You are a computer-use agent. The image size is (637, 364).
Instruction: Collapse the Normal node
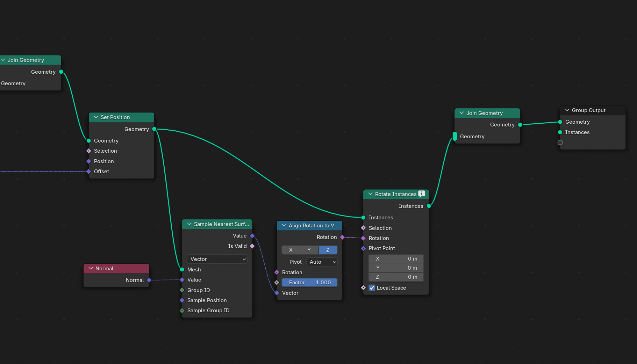click(91, 268)
